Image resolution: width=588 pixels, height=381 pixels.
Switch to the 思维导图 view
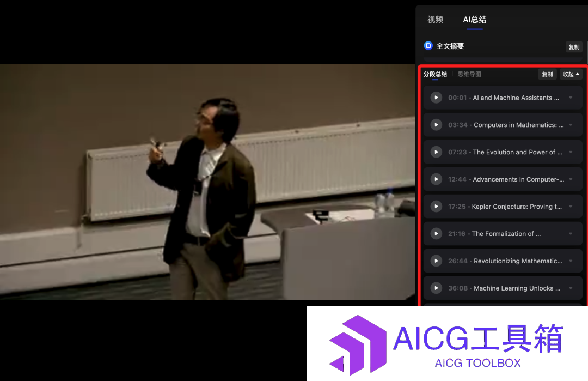pos(469,74)
